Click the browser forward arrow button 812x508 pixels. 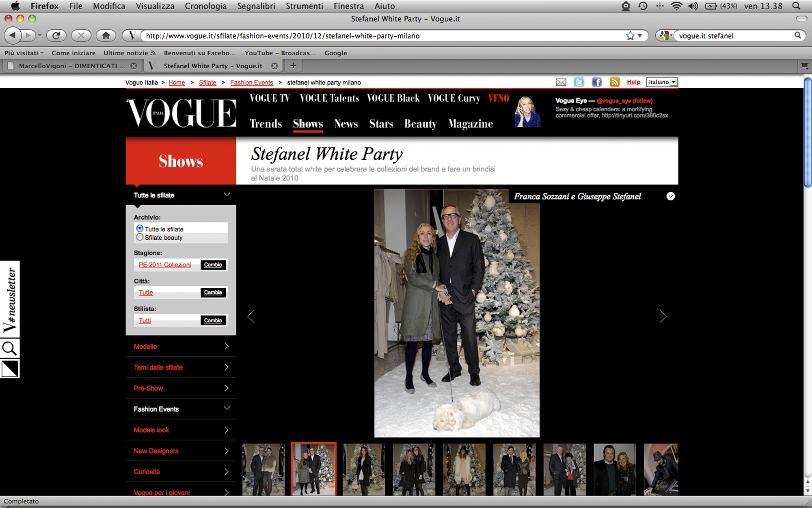point(28,35)
